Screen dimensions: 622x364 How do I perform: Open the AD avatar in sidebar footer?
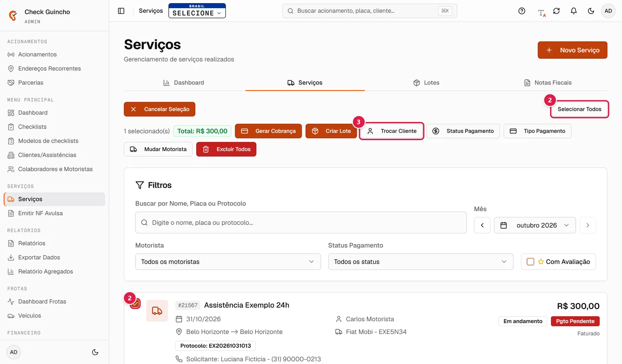(14, 352)
